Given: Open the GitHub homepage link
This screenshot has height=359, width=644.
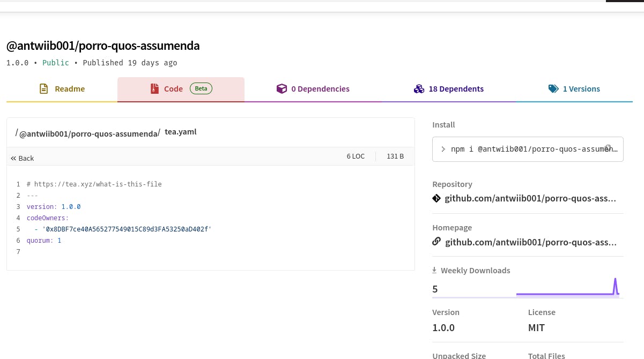Looking at the screenshot, I should pos(530,242).
